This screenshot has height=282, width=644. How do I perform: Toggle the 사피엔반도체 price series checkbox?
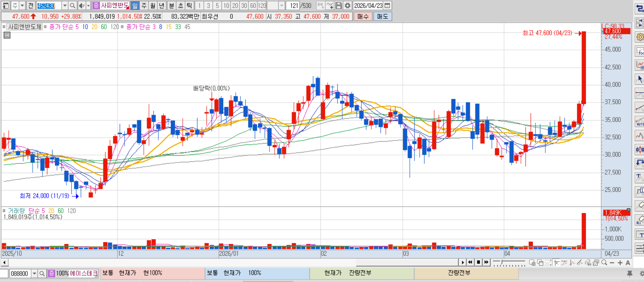coord(4,27)
